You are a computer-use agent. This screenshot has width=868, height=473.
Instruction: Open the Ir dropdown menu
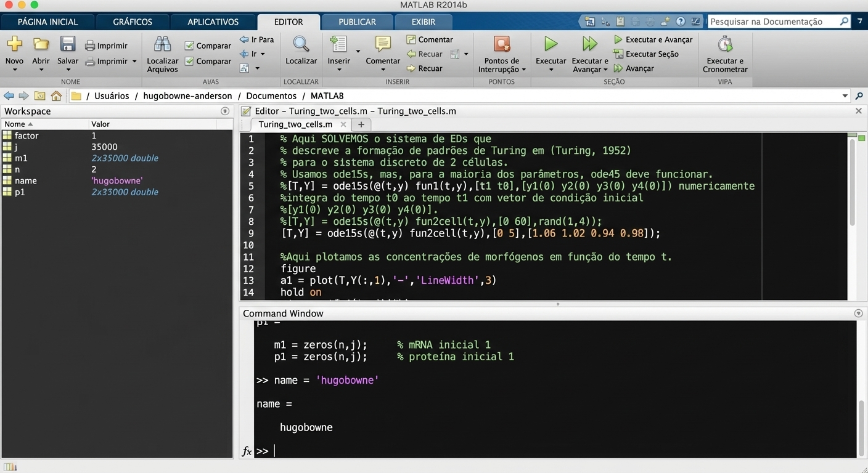tap(263, 54)
